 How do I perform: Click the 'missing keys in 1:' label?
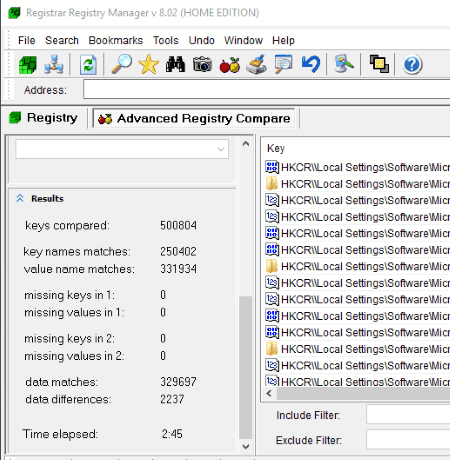(69, 295)
